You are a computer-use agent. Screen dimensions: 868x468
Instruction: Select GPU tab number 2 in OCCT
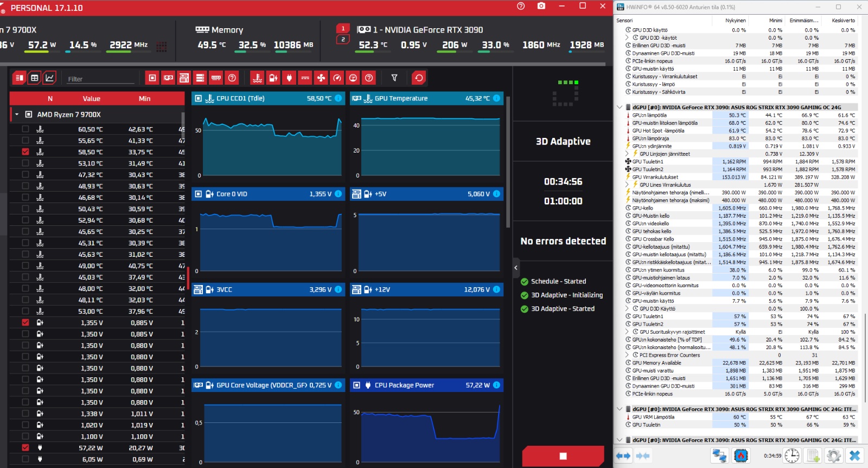[343, 39]
